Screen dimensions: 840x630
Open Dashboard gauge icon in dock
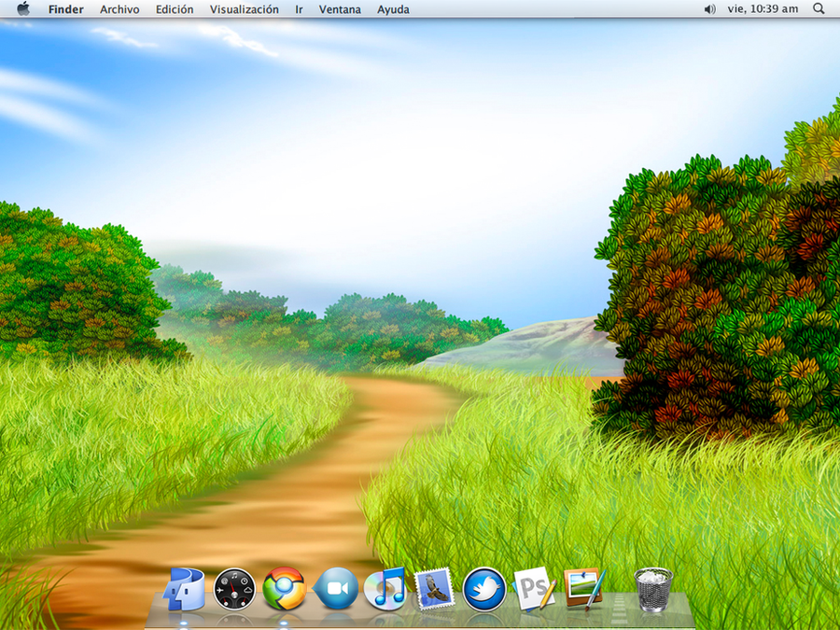234,589
